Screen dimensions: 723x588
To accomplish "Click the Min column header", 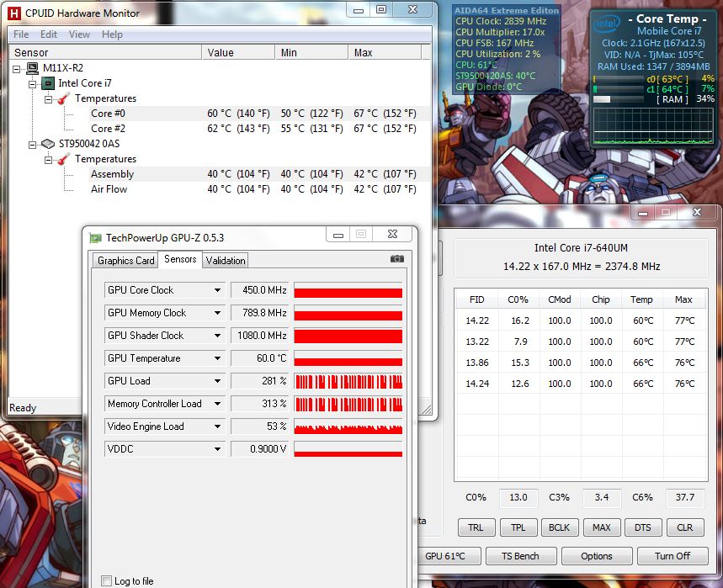I will click(x=311, y=52).
